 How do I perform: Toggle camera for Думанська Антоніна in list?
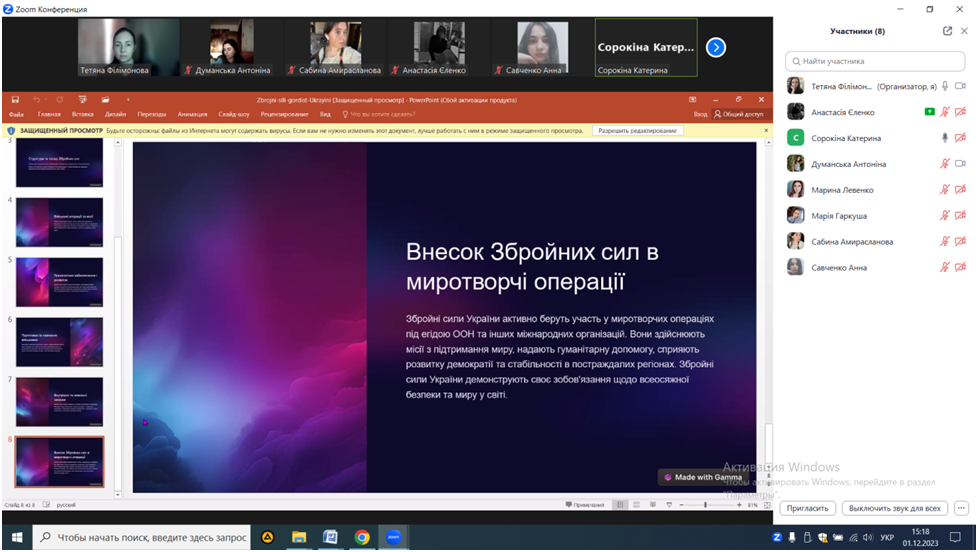tap(960, 164)
